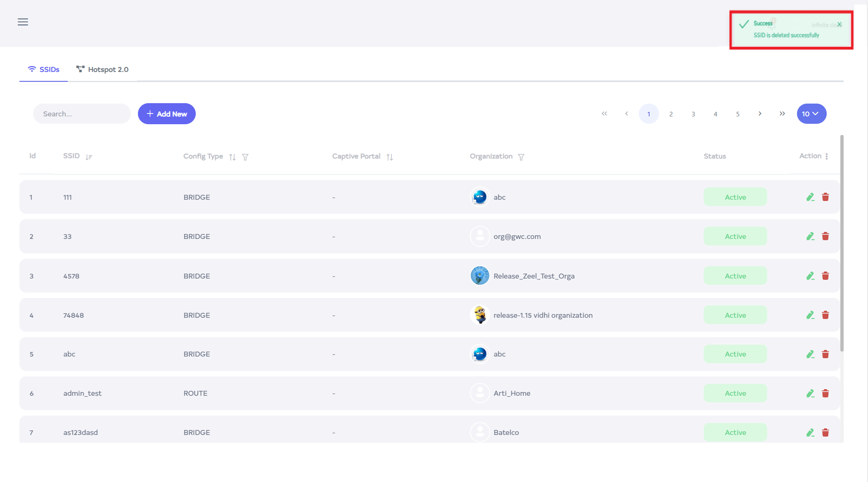
Task: Close the success notification toast
Action: pos(839,24)
